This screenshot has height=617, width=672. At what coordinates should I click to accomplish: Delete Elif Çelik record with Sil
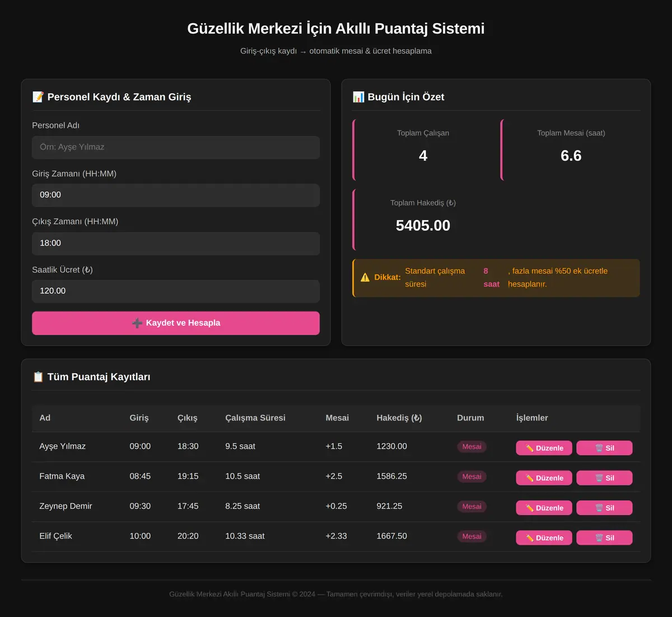(x=605, y=537)
